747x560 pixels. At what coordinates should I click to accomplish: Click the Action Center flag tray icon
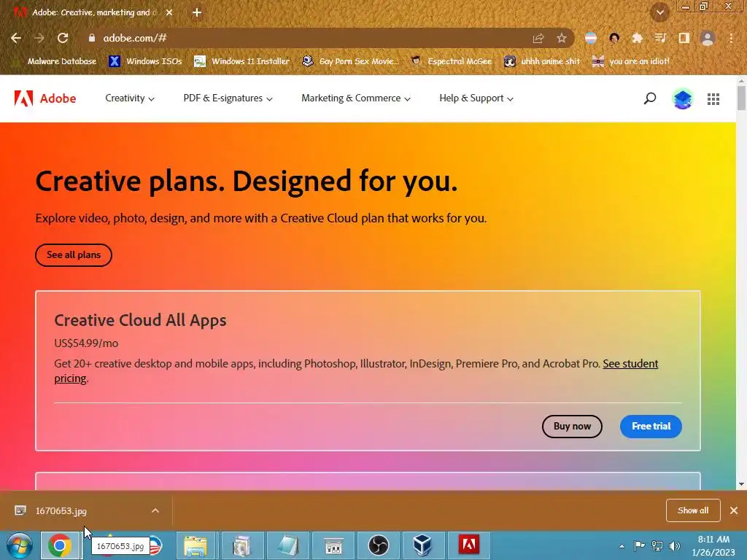[x=639, y=546]
